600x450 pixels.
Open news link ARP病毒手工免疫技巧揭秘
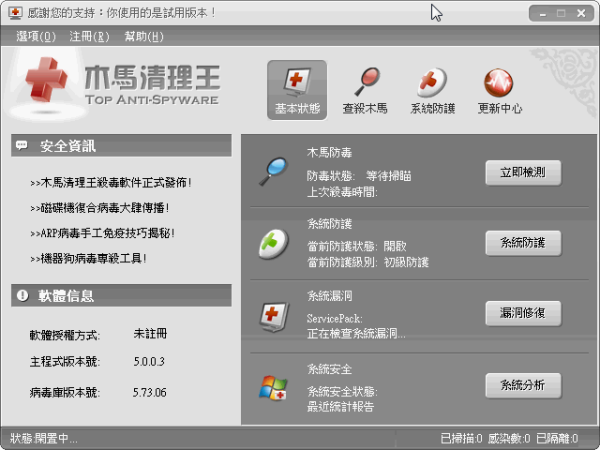[102, 233]
